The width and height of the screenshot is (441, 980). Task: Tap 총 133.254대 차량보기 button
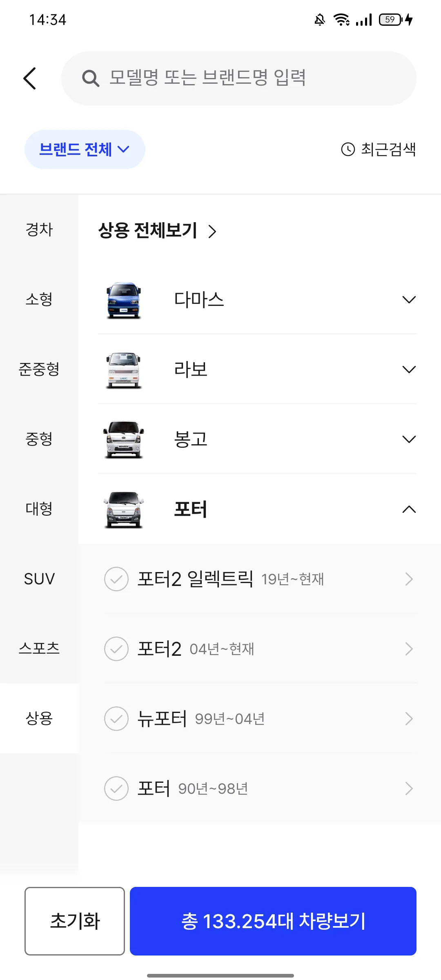(x=273, y=921)
